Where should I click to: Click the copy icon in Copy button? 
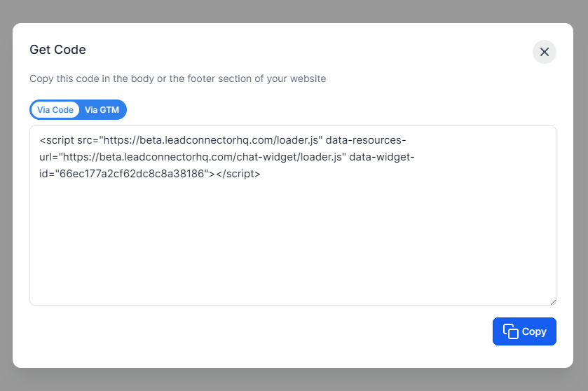[510, 331]
